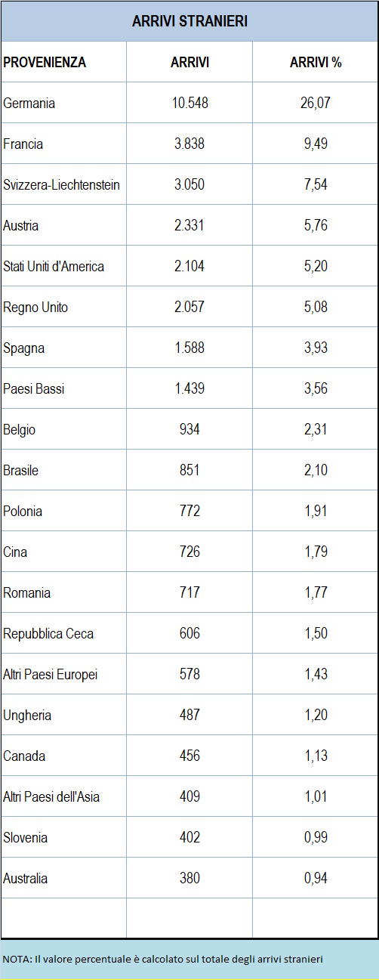Select the 10.548 arrivals cell
The height and width of the screenshot is (980, 379).
[189, 103]
